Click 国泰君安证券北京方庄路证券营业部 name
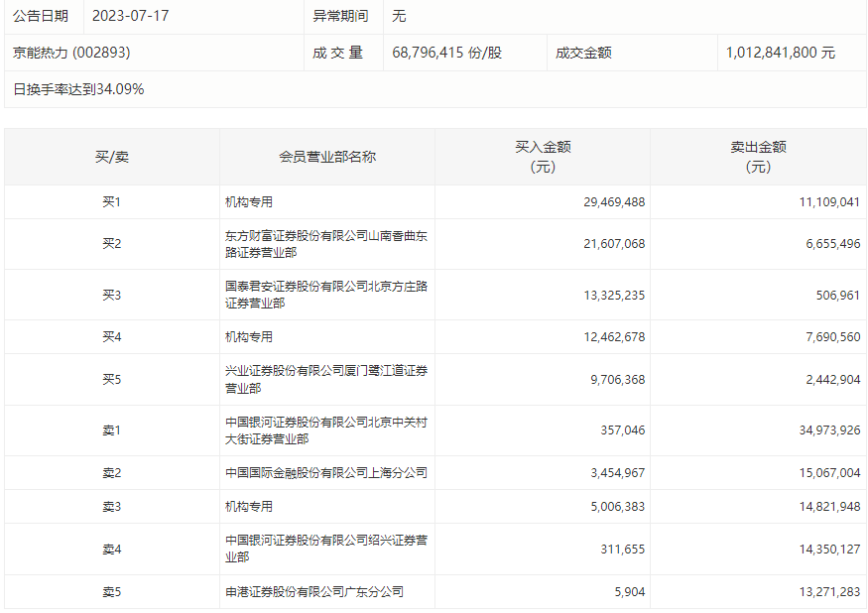 click(326, 295)
